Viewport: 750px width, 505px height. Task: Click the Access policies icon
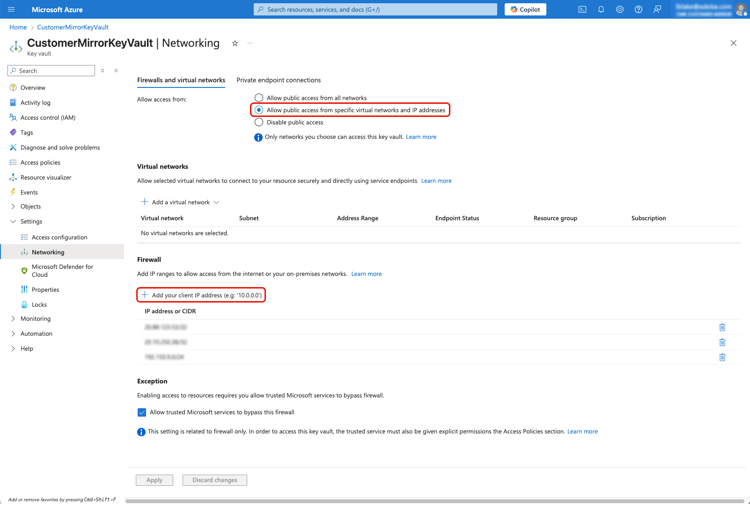[x=13, y=162]
